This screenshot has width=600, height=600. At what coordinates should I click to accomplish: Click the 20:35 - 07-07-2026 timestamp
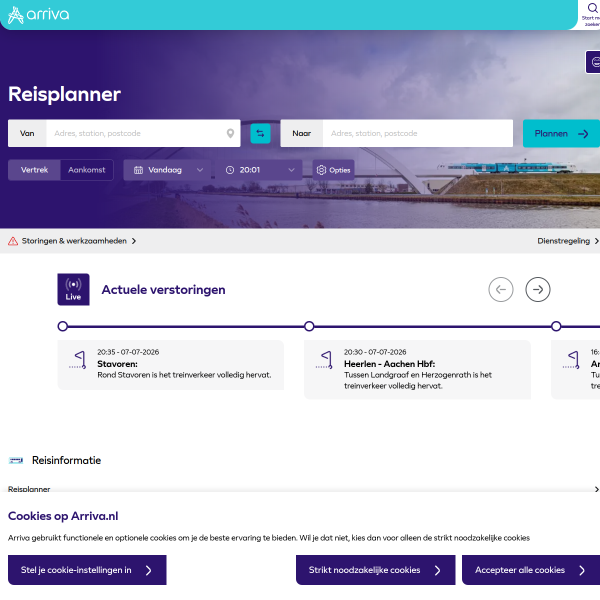(128, 352)
